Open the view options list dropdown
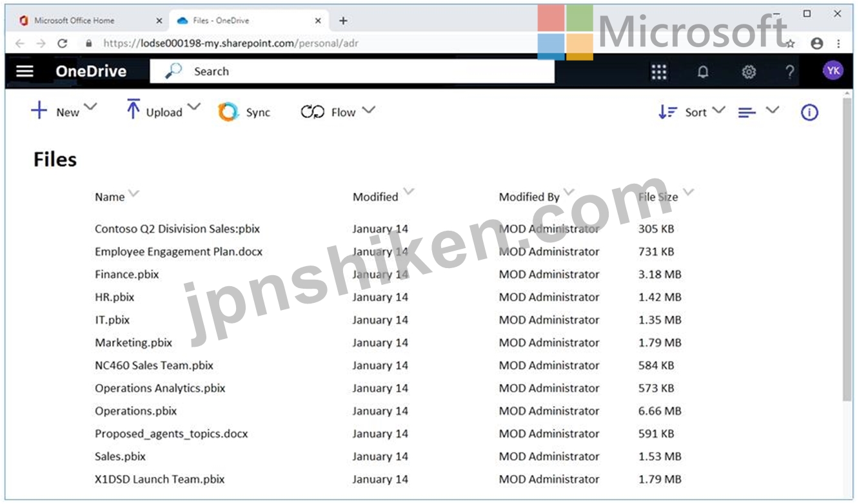859x504 pixels. tap(758, 112)
